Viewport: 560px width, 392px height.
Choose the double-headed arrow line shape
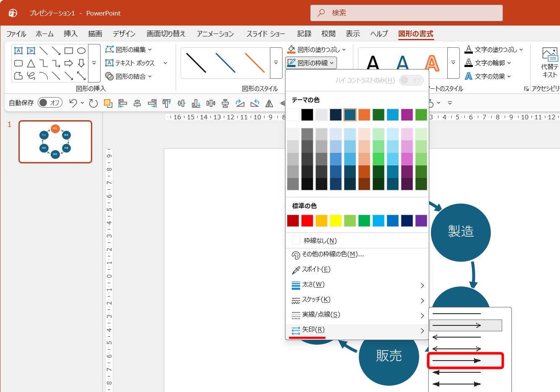81,76
